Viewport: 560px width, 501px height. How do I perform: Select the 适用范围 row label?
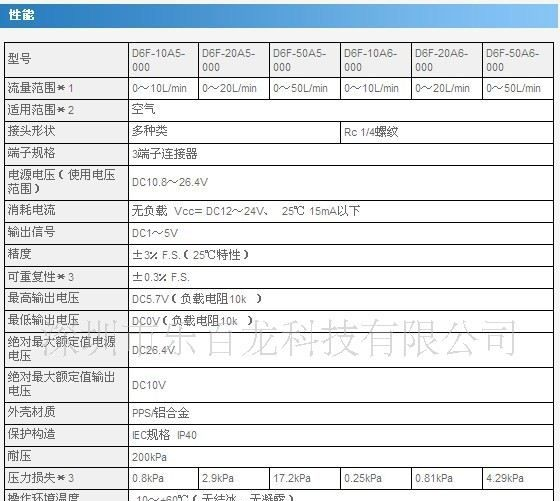coord(40,110)
